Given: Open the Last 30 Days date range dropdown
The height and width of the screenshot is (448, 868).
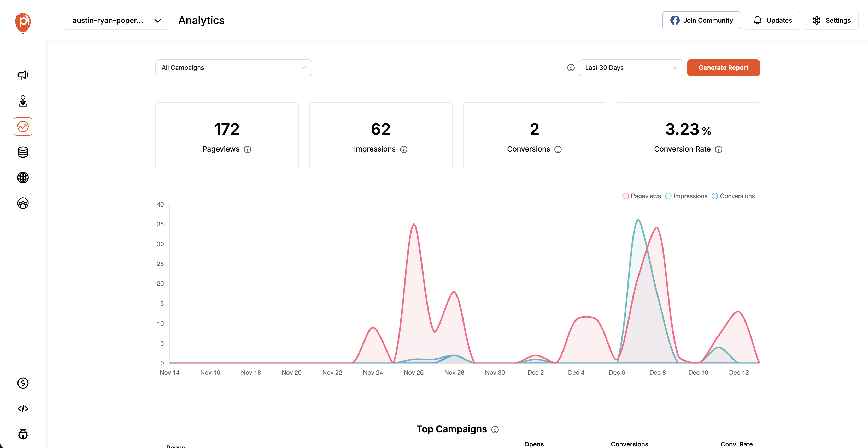Looking at the screenshot, I should (631, 68).
